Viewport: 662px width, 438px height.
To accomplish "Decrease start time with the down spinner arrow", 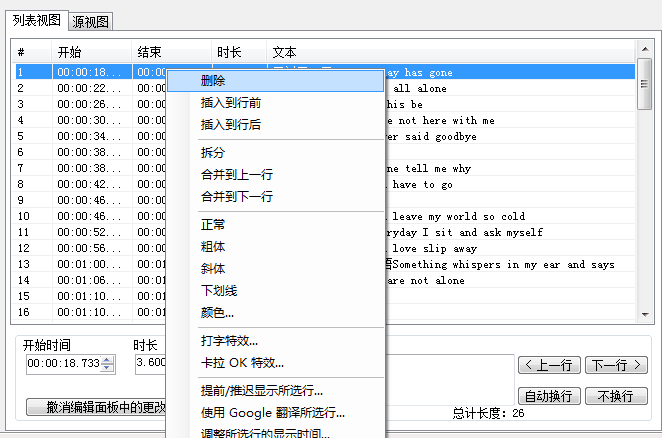I will [107, 368].
